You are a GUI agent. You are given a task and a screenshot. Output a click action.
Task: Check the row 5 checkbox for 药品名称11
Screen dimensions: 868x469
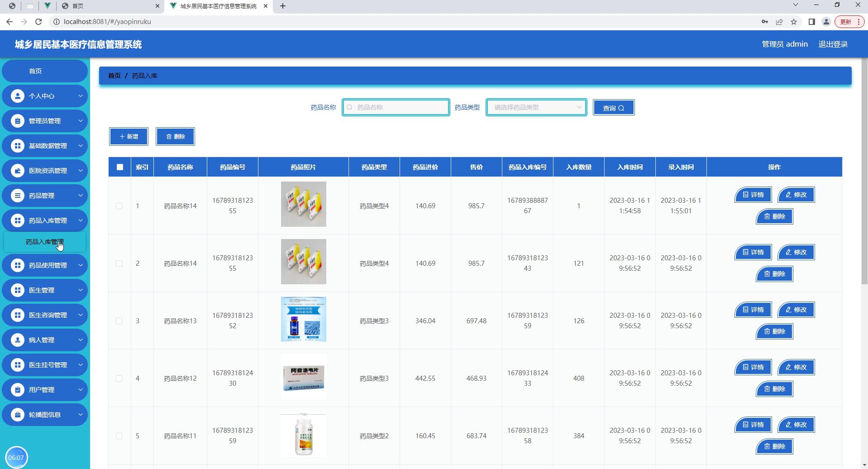point(119,436)
